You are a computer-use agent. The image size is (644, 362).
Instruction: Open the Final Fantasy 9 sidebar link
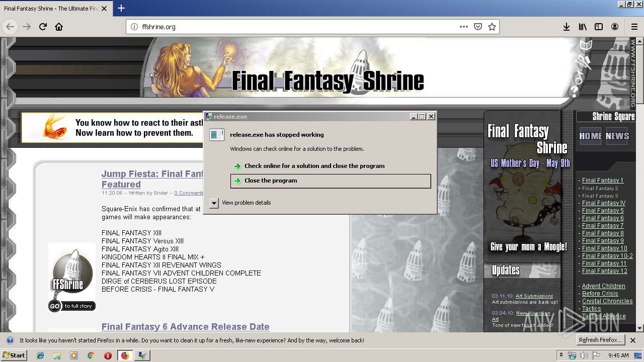[x=603, y=241]
